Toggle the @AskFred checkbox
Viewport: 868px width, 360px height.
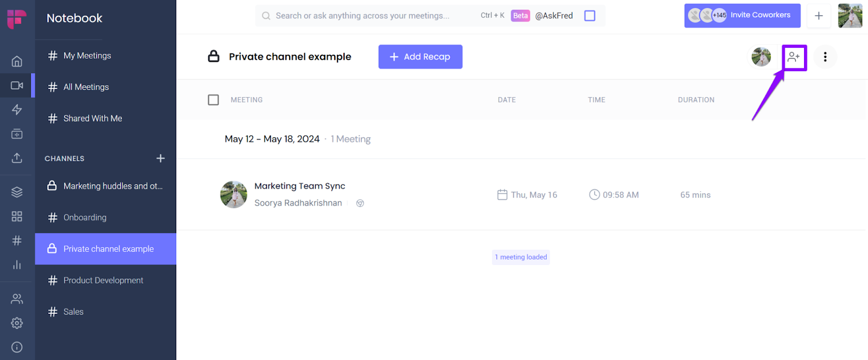click(x=590, y=16)
